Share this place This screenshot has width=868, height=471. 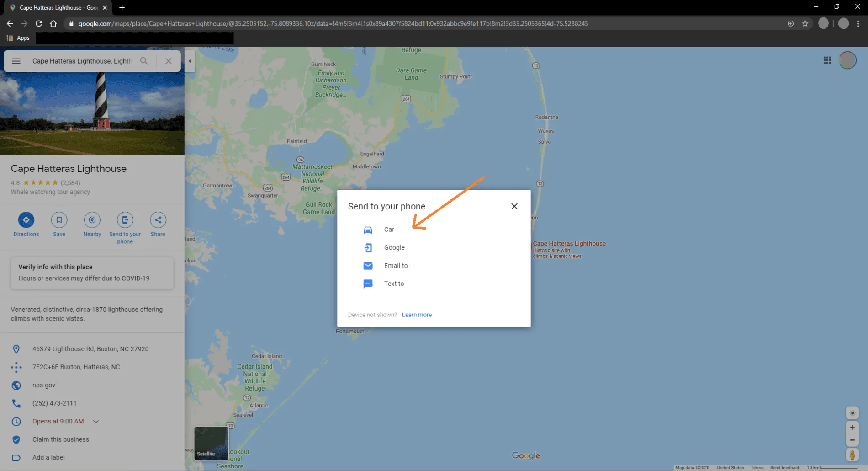coord(158,225)
